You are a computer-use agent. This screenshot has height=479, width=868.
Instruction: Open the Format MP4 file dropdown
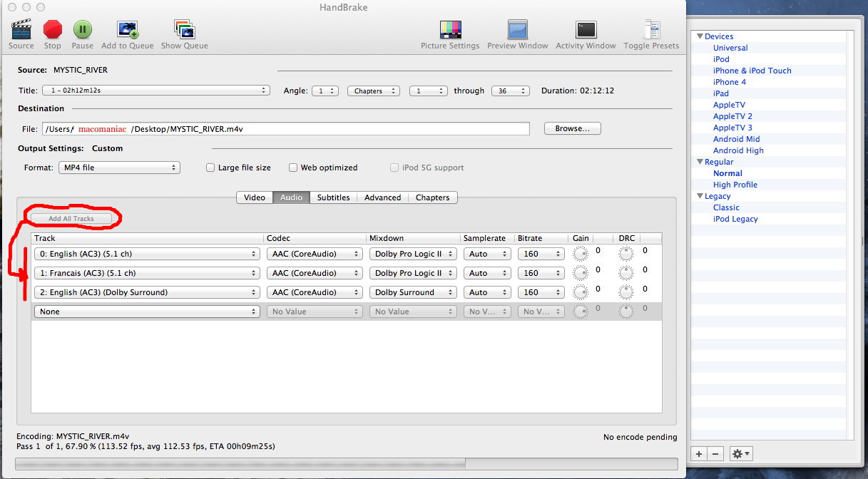(x=119, y=168)
